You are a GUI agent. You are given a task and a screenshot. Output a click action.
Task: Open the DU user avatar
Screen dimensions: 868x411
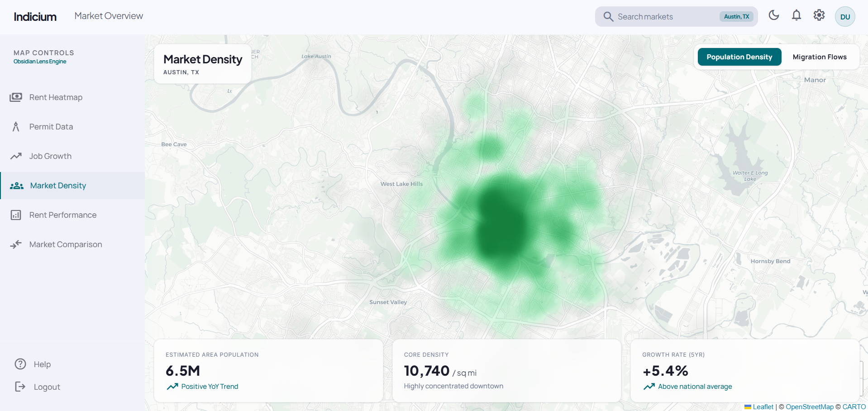(845, 17)
